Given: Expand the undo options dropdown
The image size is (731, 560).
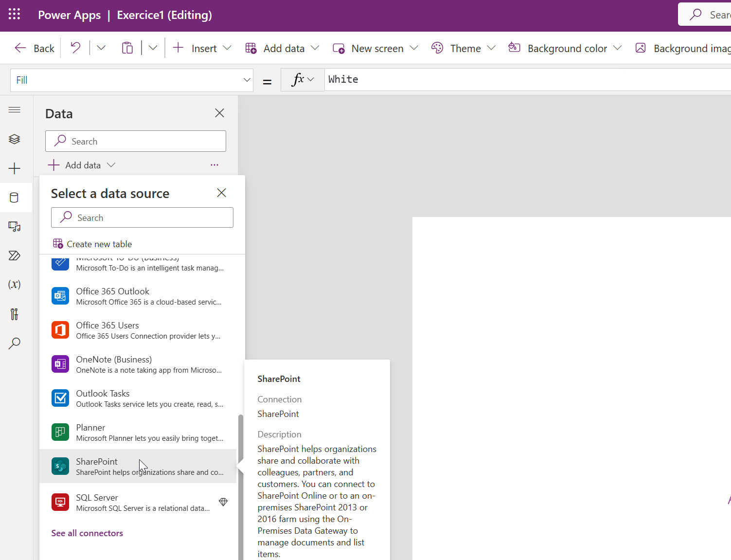Looking at the screenshot, I should pos(101,48).
